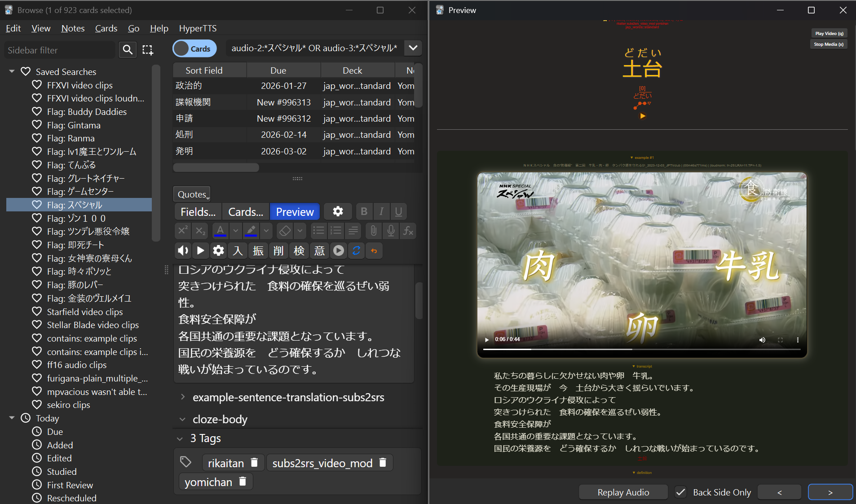Viewport: 856px width, 504px height.
Task: Toggle the blue Preview button in the editor
Action: pyautogui.click(x=295, y=211)
